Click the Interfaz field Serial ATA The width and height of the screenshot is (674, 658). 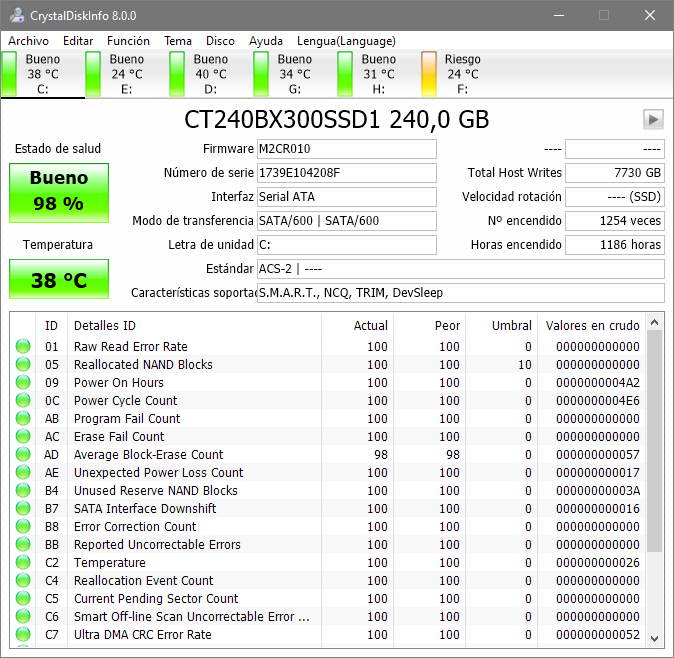click(346, 197)
